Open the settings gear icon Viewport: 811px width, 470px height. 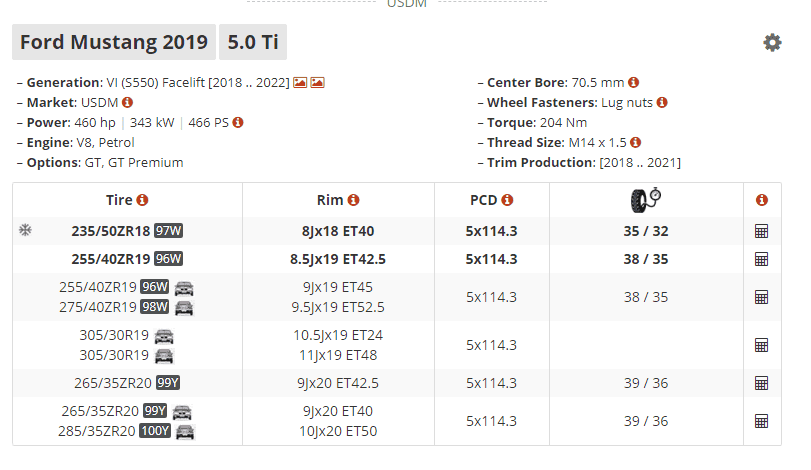click(772, 42)
